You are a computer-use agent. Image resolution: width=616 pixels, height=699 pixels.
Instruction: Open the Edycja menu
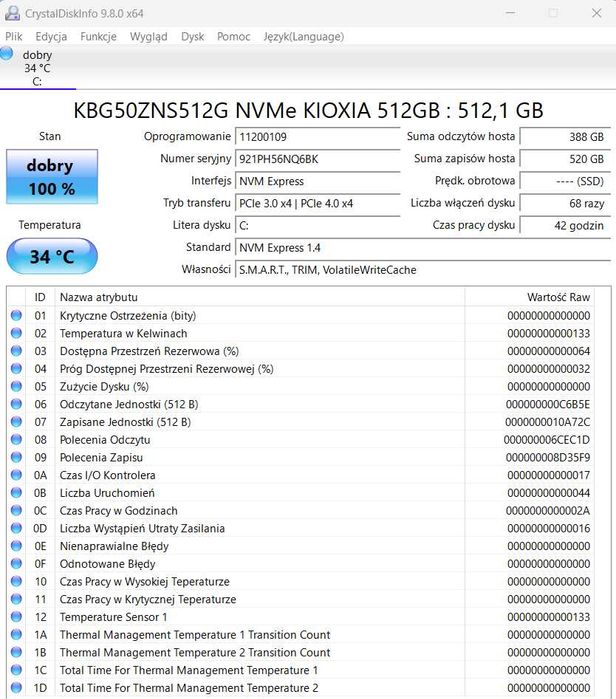[x=51, y=37]
